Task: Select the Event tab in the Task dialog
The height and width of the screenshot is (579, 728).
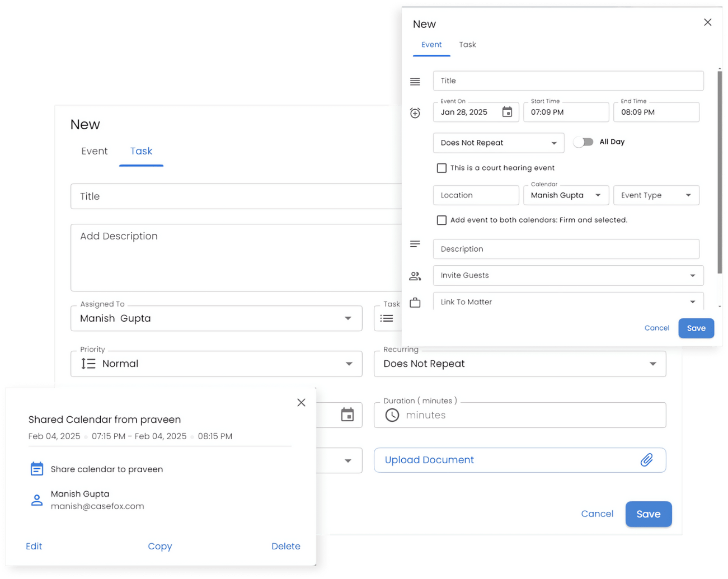Action: 95,151
